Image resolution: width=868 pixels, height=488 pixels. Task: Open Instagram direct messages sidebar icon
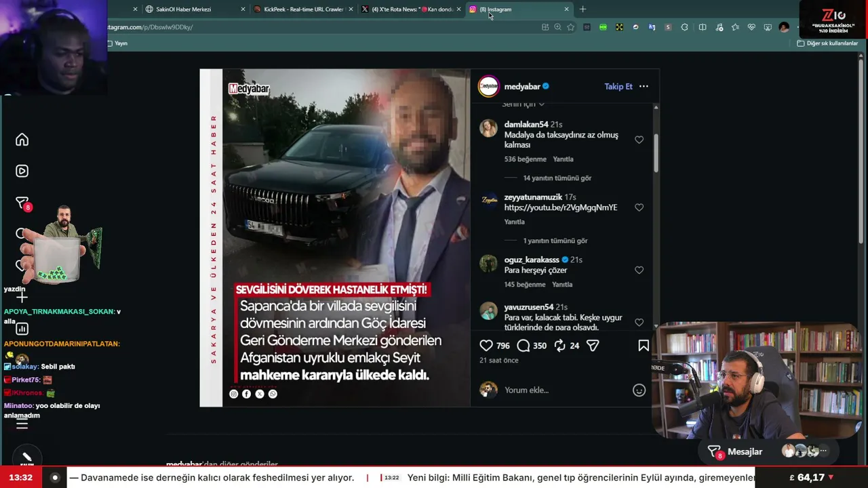(22, 203)
